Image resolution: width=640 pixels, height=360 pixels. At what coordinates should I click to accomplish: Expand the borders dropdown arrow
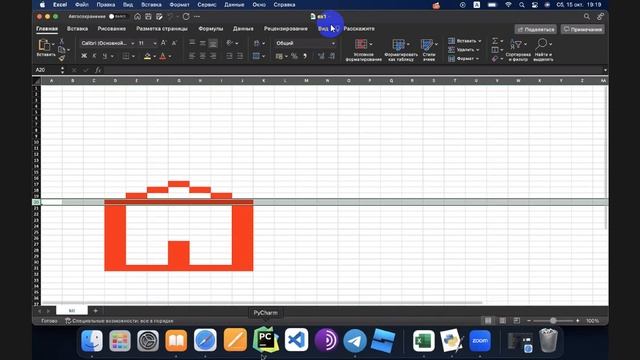(x=133, y=56)
